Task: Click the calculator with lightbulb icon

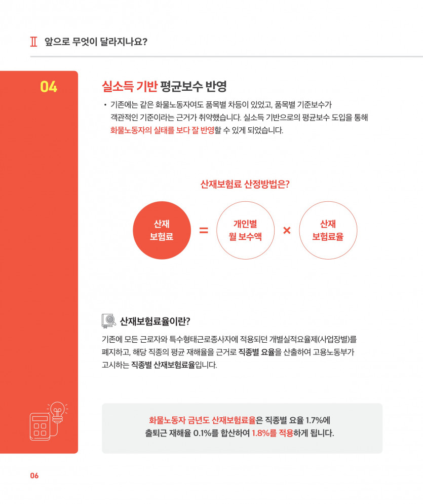Action: (49, 421)
